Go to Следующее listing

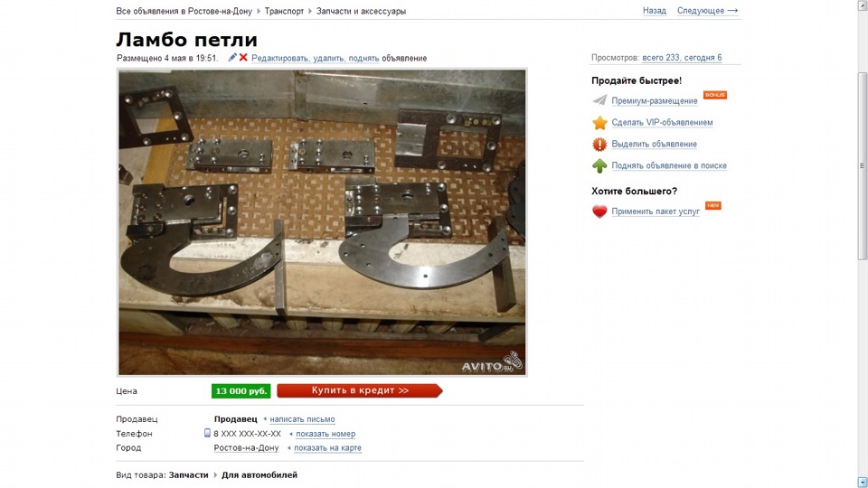[707, 11]
